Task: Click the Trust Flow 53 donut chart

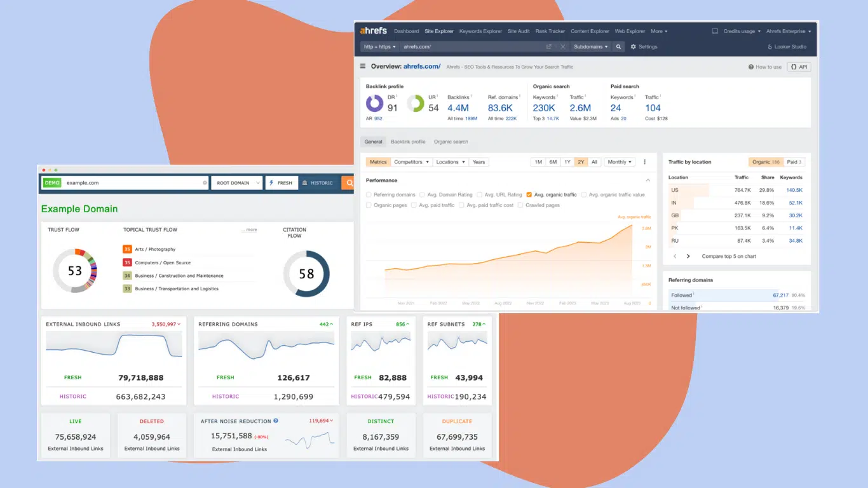Action: click(x=75, y=271)
